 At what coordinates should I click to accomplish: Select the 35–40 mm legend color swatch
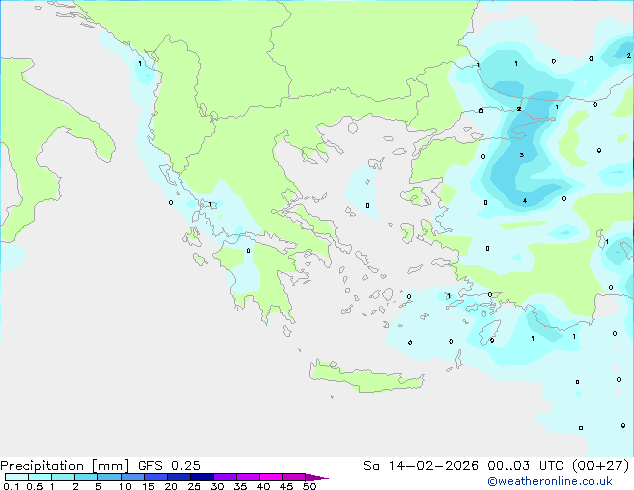(x=247, y=477)
